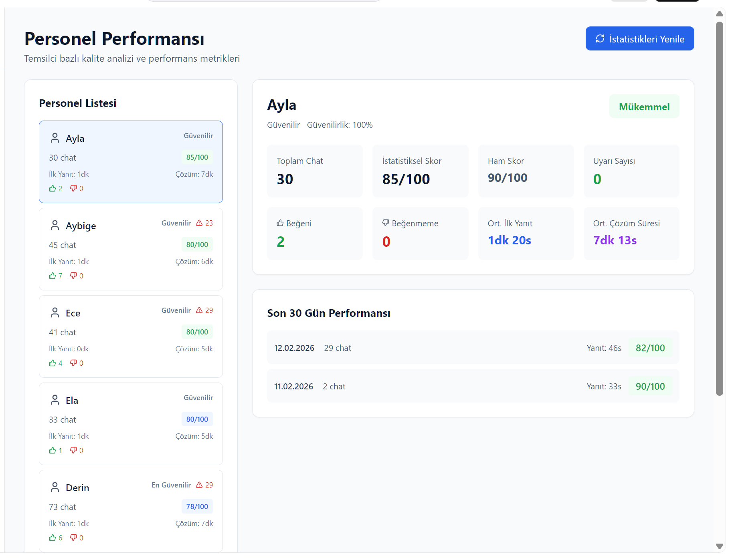
Task: Select Ece's personnel card
Action: [x=131, y=336]
